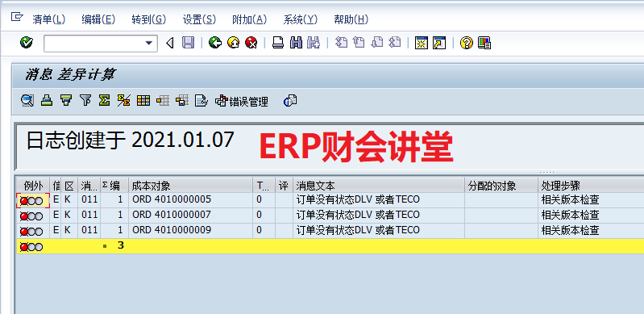This screenshot has width=644, height=314.
Task: Open the command field dropdown arrow
Action: pyautogui.click(x=149, y=43)
